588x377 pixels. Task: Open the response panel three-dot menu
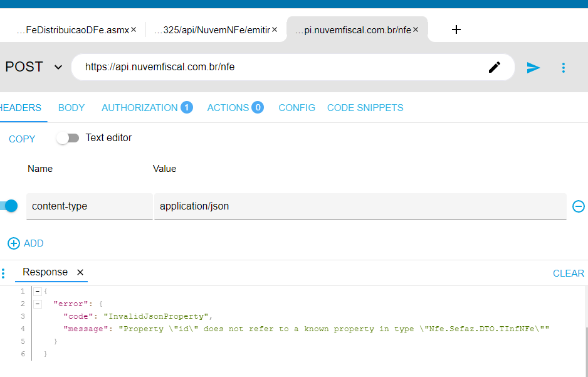click(x=3, y=273)
